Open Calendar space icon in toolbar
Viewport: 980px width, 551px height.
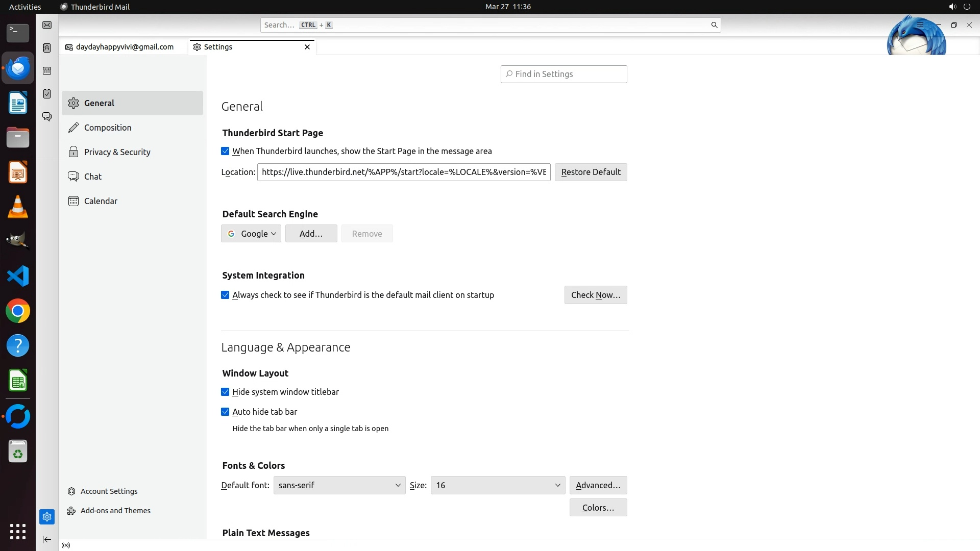47,71
